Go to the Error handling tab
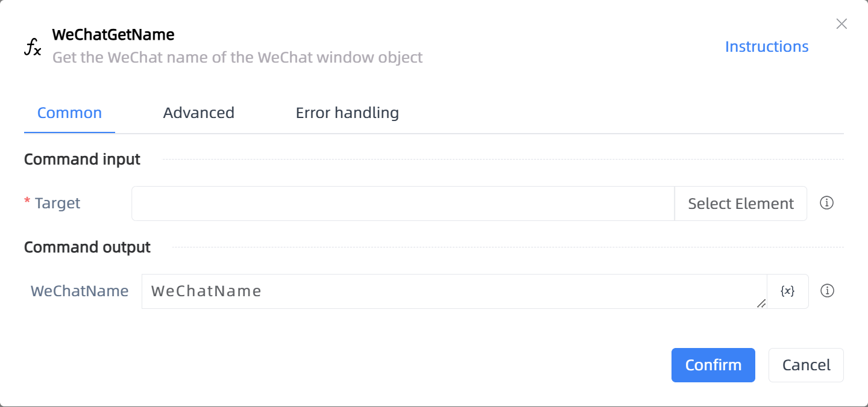Viewport: 868px width, 407px height. pos(347,113)
